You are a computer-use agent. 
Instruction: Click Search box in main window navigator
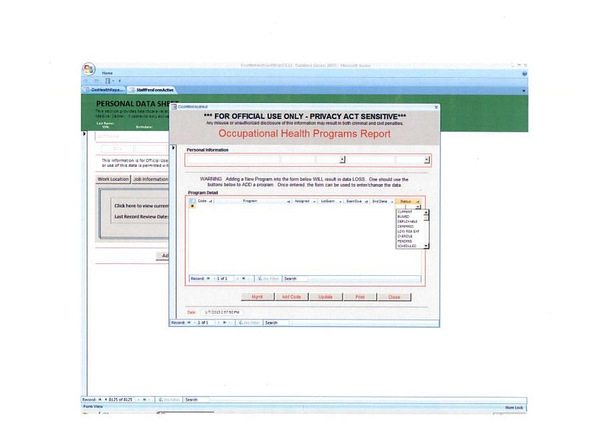[196, 400]
